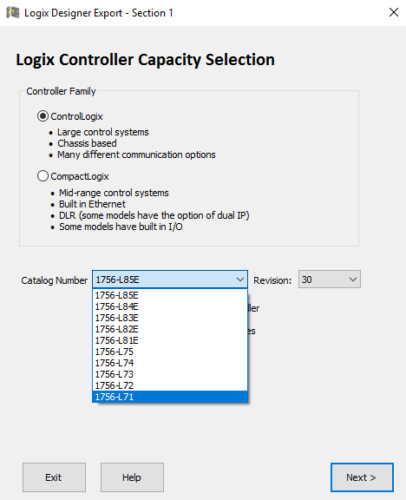The image size is (406, 500).
Task: Choose controller 1756-L74 from list
Action: (170, 363)
